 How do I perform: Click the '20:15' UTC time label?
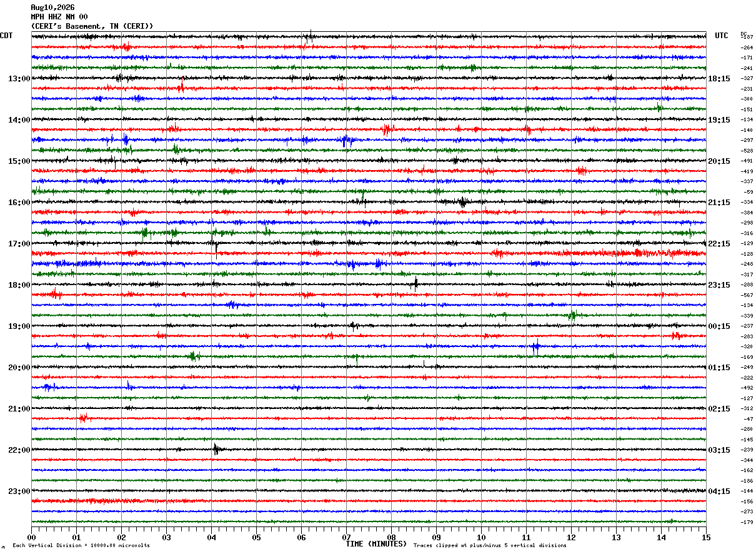(x=719, y=161)
